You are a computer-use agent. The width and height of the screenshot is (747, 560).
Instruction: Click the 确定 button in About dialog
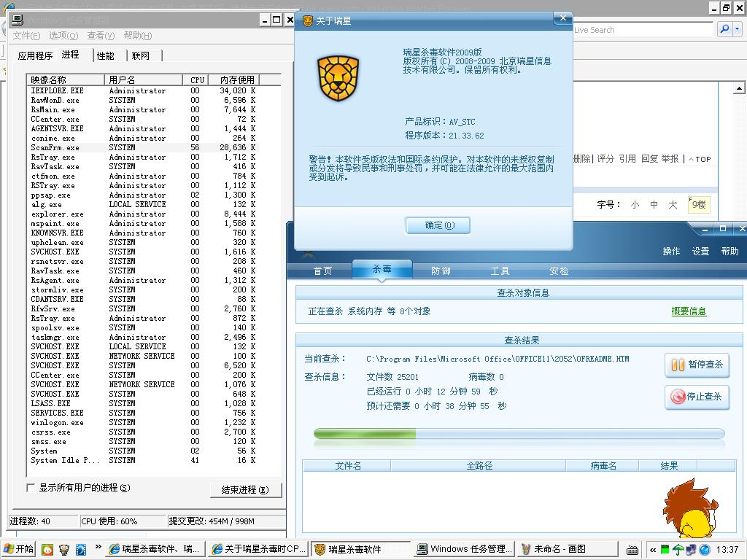[x=438, y=225]
